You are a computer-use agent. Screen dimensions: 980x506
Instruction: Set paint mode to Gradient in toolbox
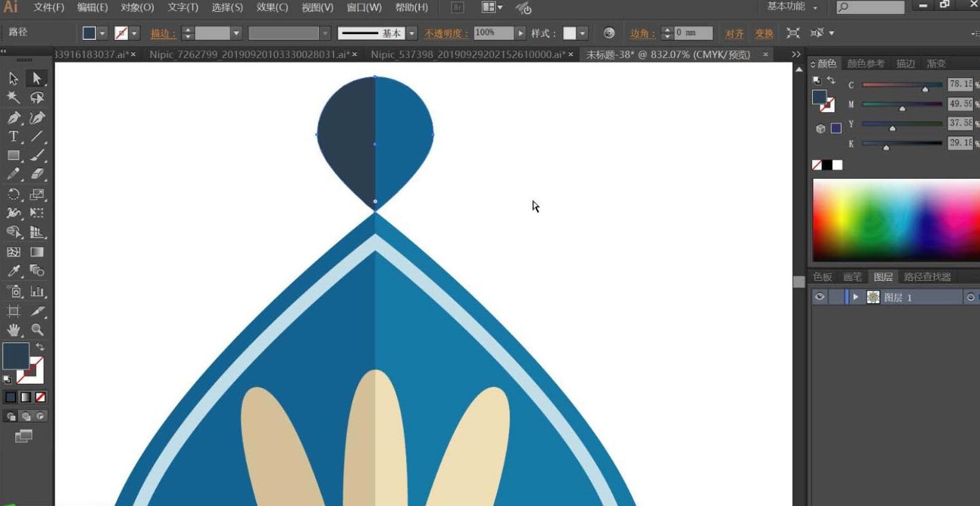26,397
